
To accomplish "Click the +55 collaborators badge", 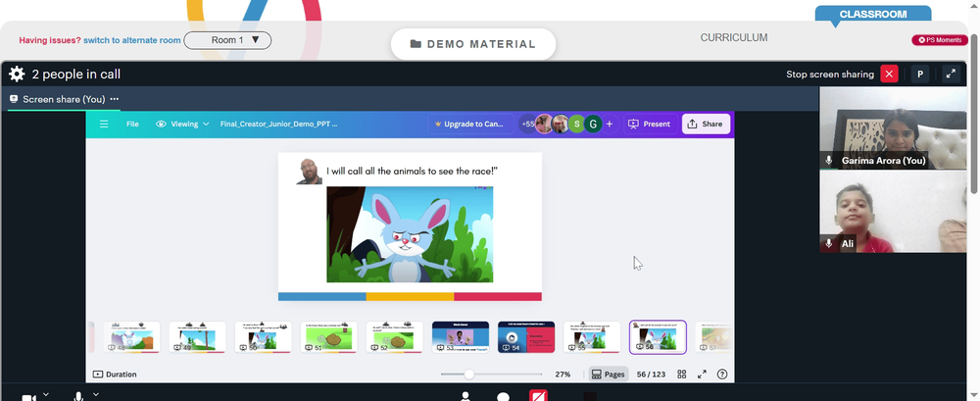I will 527,124.
